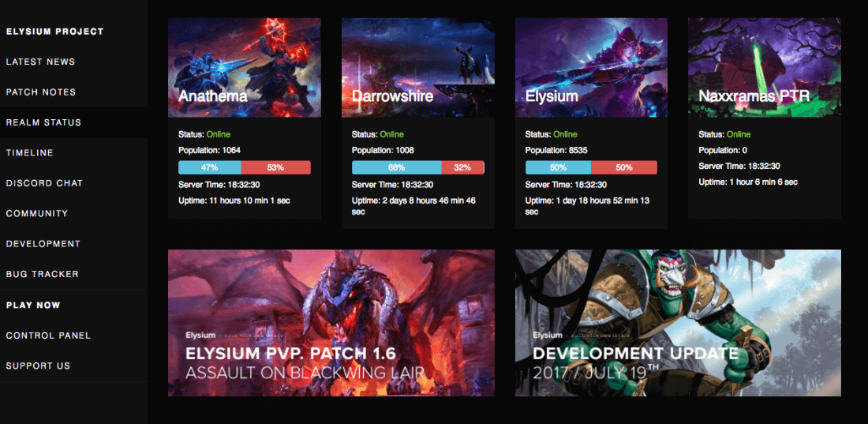Click Naxxramas PTR's Online status text

coord(739,135)
